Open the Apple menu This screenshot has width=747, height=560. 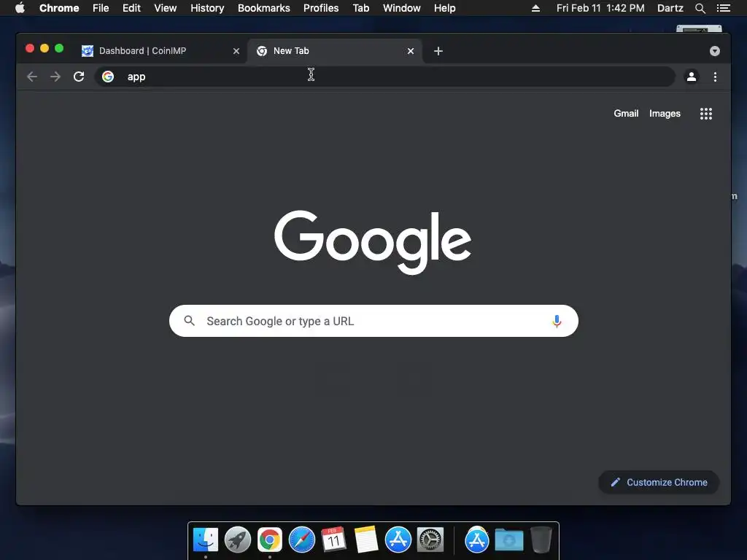coord(20,8)
